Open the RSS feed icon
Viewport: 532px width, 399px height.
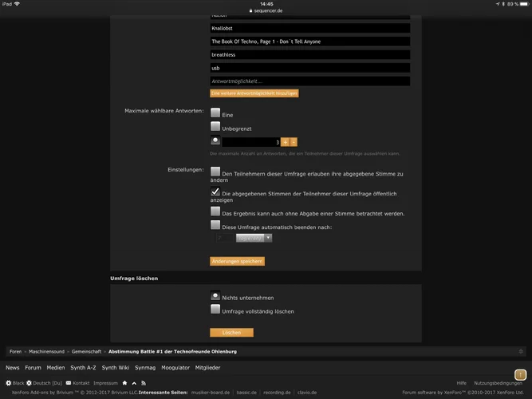(x=144, y=383)
